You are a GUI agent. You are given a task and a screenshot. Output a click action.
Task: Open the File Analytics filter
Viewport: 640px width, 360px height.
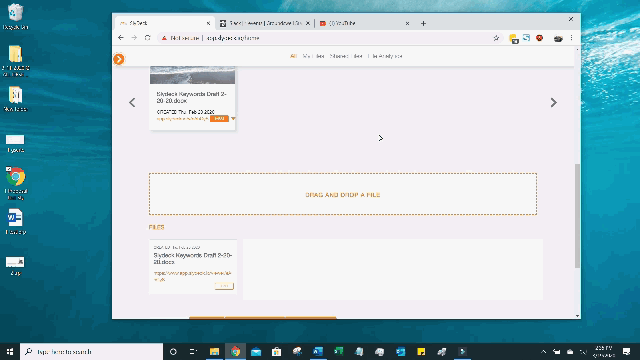[385, 56]
